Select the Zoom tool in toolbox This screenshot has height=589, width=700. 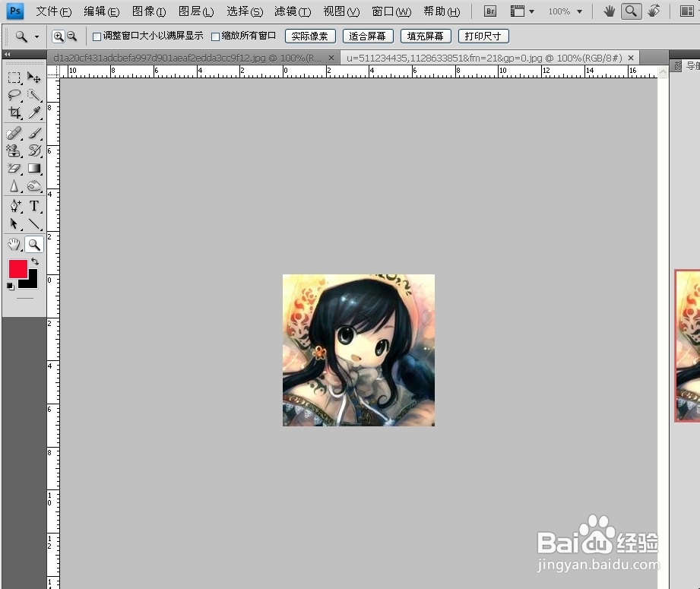click(34, 244)
